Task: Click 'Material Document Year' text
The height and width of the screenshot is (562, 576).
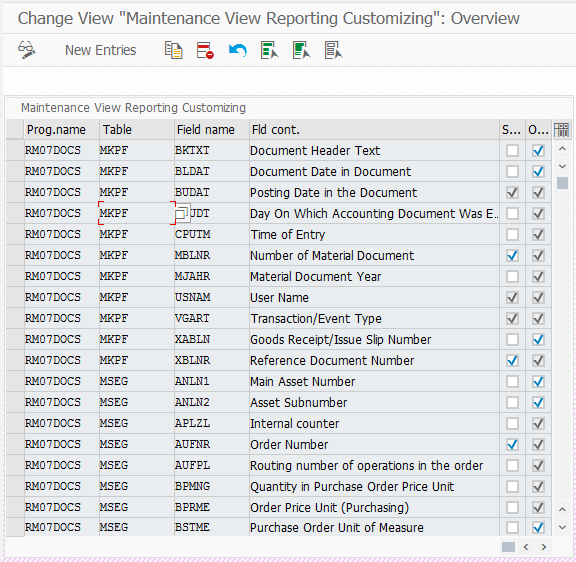Action: click(x=316, y=277)
